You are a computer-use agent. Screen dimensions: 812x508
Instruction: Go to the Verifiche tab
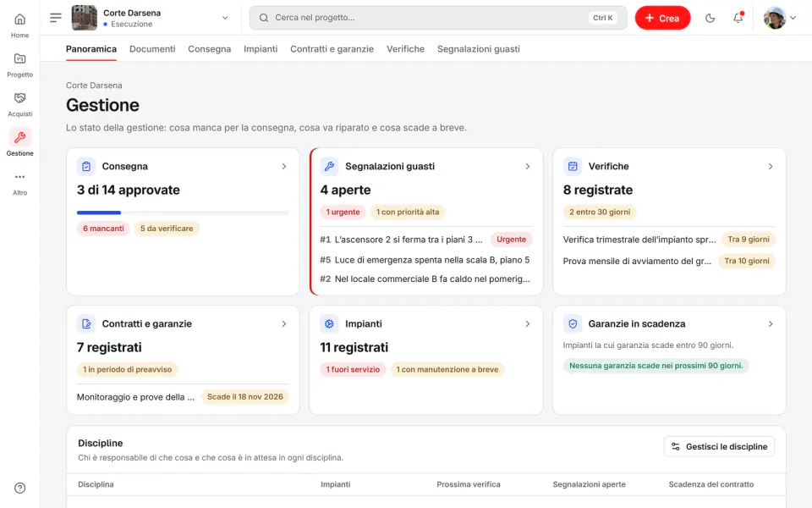pos(405,49)
